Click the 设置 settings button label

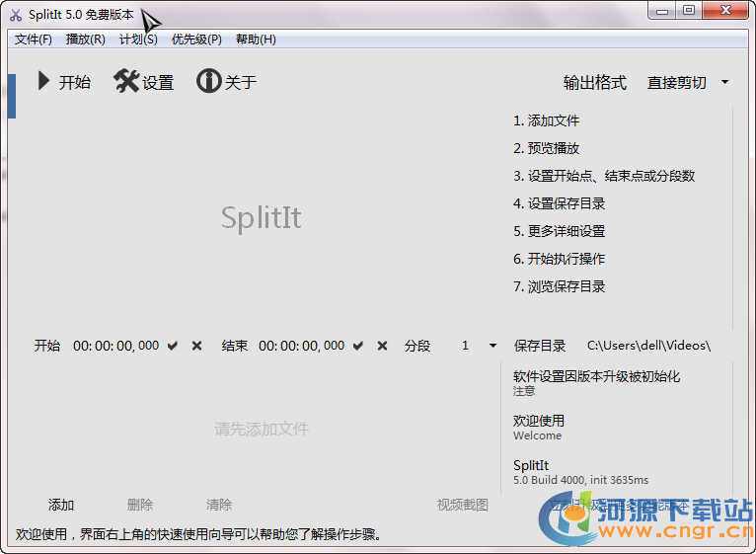158,83
